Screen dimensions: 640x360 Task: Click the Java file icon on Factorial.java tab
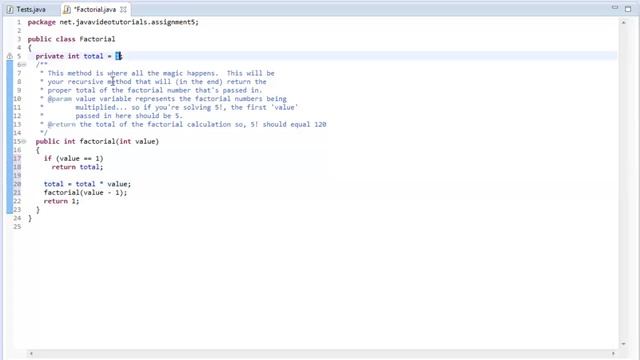click(67, 9)
